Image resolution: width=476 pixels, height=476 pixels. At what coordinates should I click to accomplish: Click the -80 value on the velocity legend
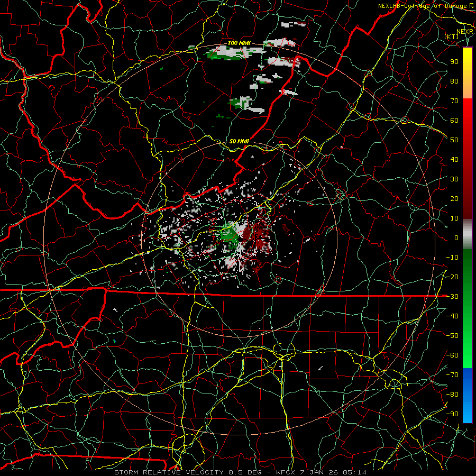452,395
